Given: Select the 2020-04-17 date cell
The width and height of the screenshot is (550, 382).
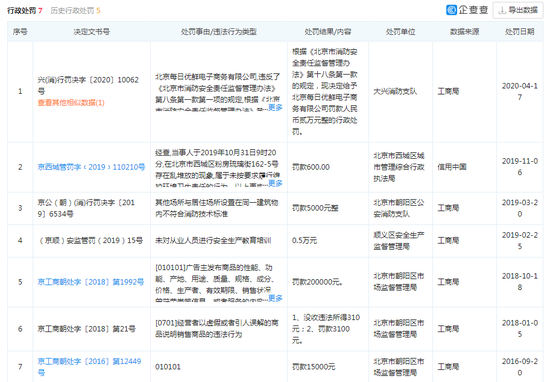Looking at the screenshot, I should pyautogui.click(x=519, y=91).
